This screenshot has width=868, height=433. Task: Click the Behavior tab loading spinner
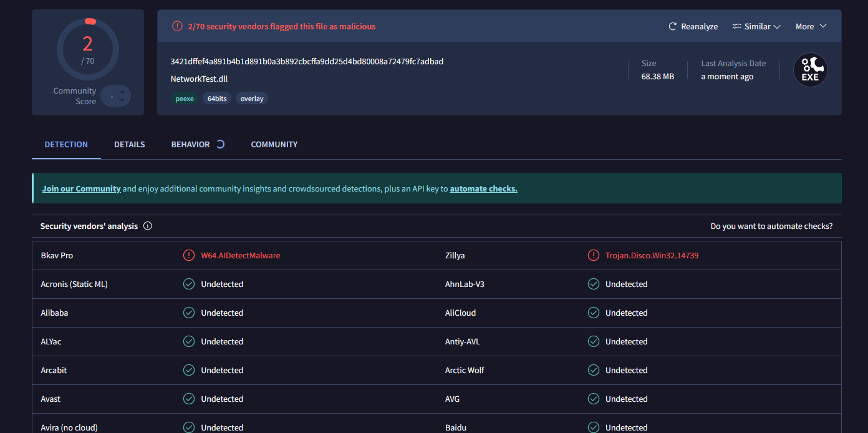pyautogui.click(x=220, y=144)
